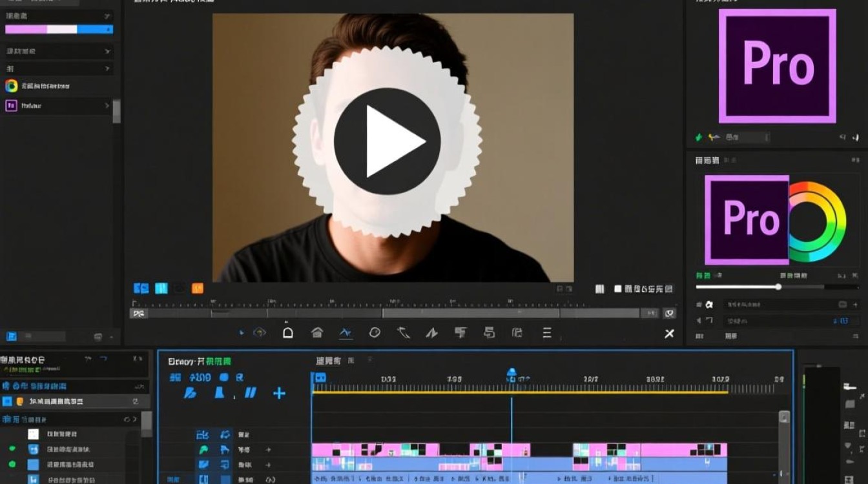The image size is (868, 484).
Task: Expand the arrows on the bottom-left list's header row
Action: pyautogui.click(x=130, y=419)
